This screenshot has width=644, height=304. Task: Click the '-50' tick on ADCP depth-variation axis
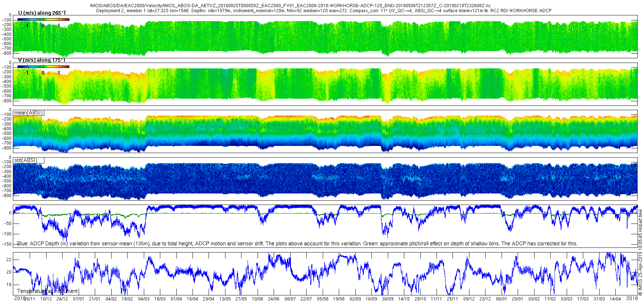pos(8,224)
